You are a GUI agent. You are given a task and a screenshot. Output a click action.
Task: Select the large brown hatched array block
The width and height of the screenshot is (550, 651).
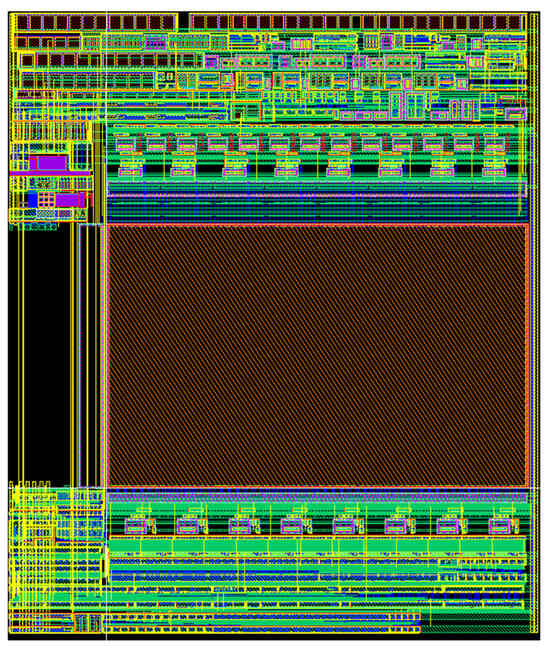pyautogui.click(x=318, y=356)
